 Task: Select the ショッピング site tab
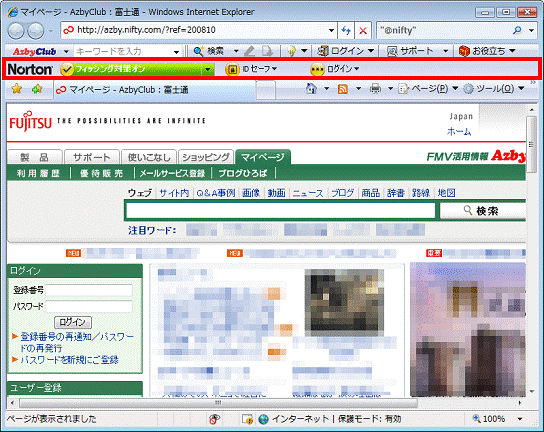point(206,158)
